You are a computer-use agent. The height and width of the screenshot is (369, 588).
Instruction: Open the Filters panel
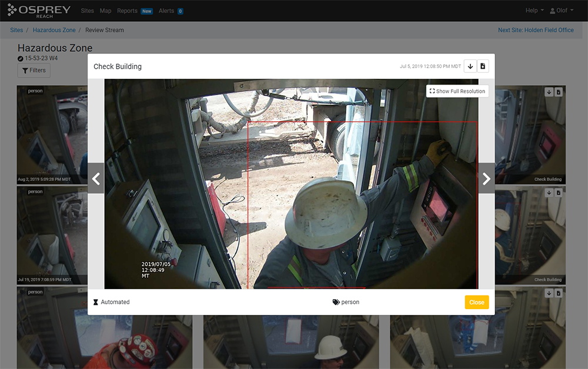34,71
